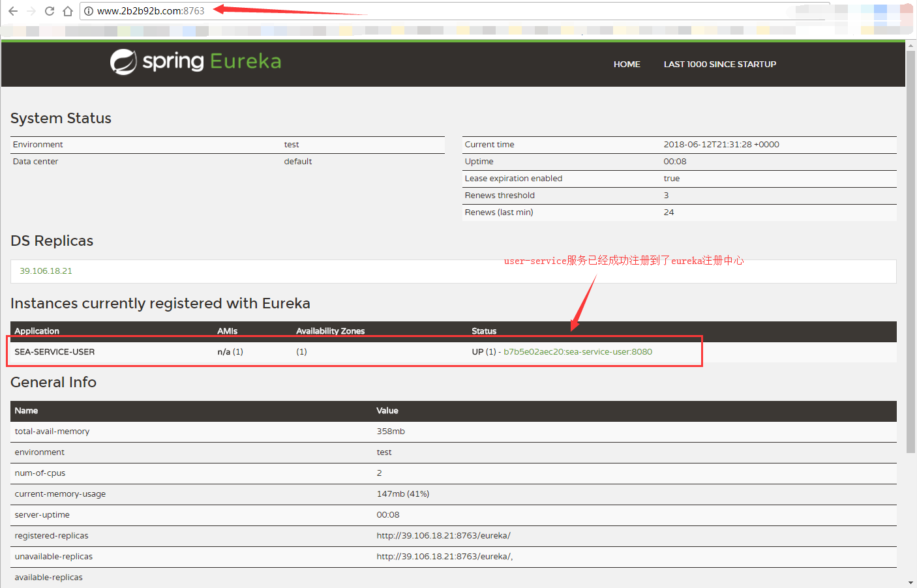The width and height of the screenshot is (917, 588).
Task: Select the Renews threshold label
Action: pyautogui.click(x=500, y=196)
